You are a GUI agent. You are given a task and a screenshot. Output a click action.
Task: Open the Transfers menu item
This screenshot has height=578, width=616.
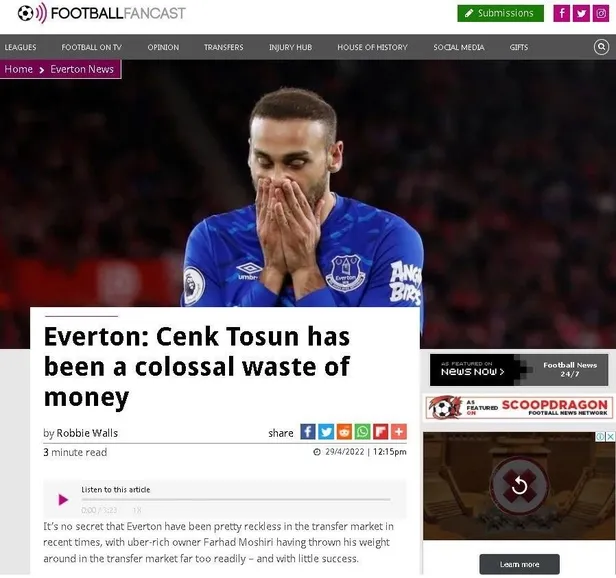[223, 47]
